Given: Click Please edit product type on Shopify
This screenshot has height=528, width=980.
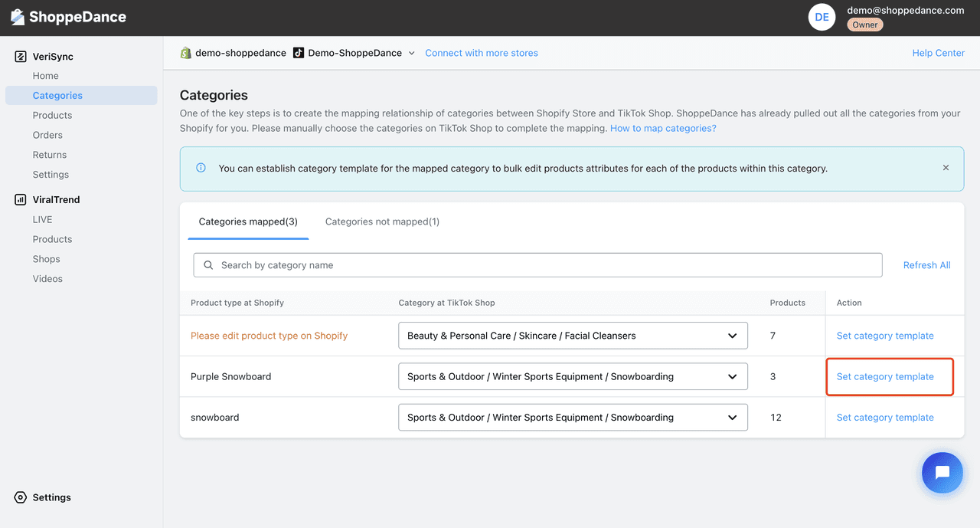Looking at the screenshot, I should click(x=269, y=336).
